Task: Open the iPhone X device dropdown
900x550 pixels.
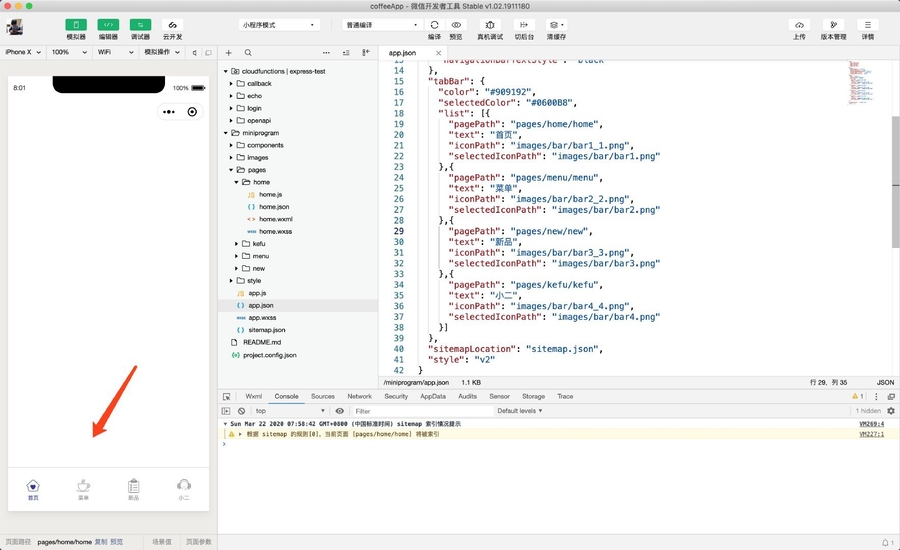Action: [22, 52]
